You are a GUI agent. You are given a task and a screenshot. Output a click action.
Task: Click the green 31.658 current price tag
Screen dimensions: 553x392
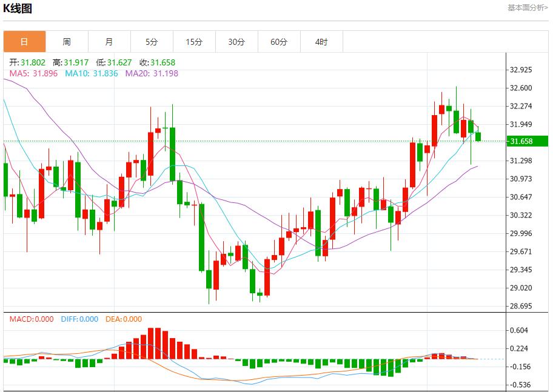coord(528,141)
